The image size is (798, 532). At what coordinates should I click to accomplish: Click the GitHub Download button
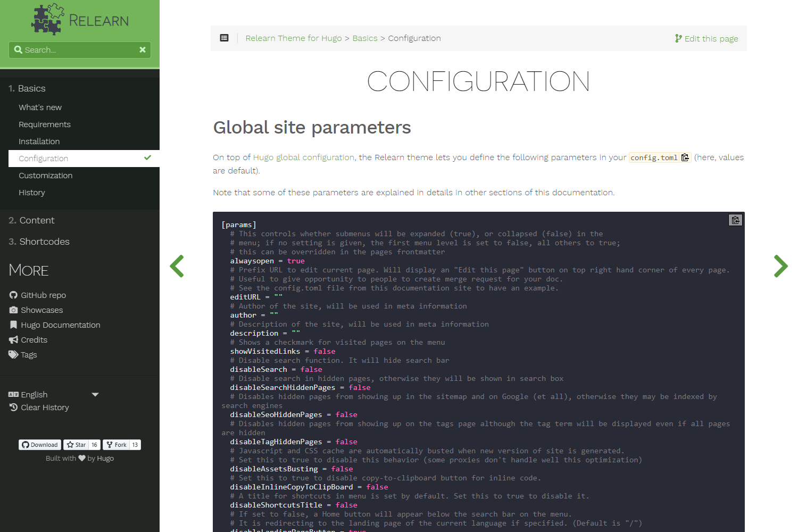[40, 445]
